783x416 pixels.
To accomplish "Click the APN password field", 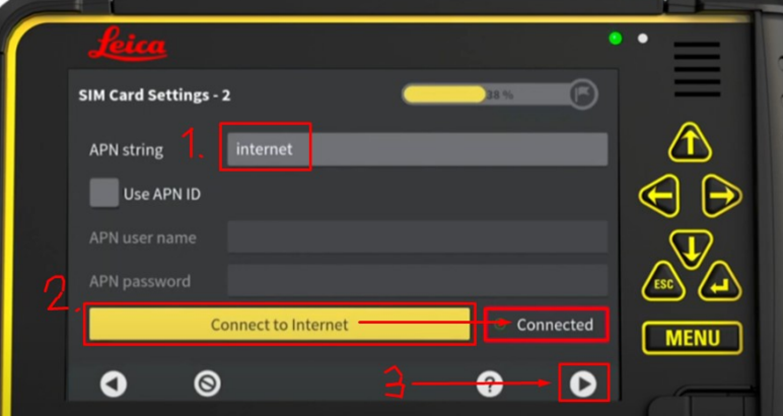I will pyautogui.click(x=417, y=281).
